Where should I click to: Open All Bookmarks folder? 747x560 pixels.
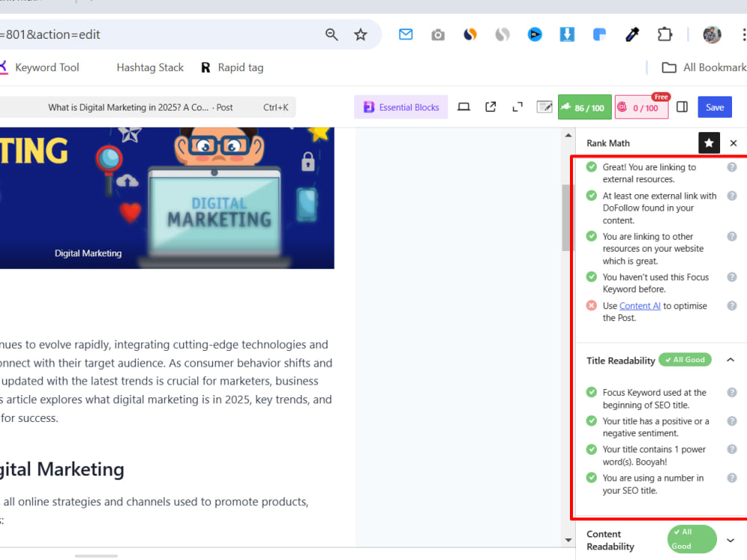(704, 68)
